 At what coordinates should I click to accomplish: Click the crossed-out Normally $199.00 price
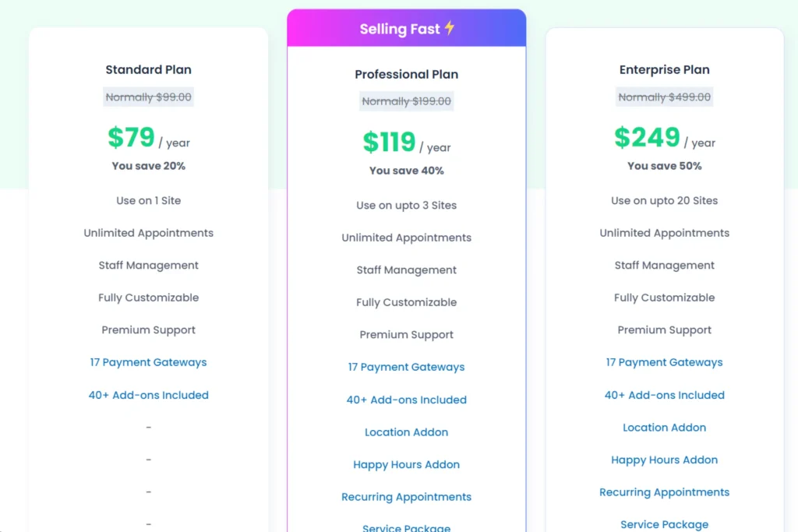(406, 101)
